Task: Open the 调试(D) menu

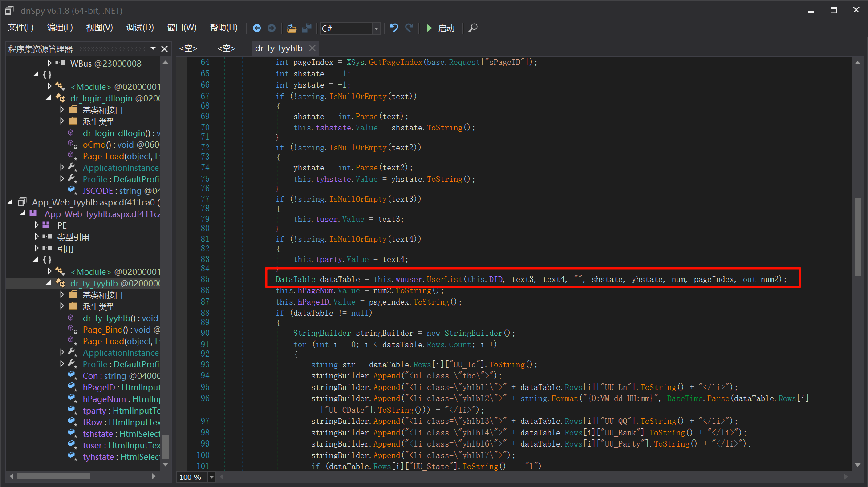Action: (x=140, y=28)
